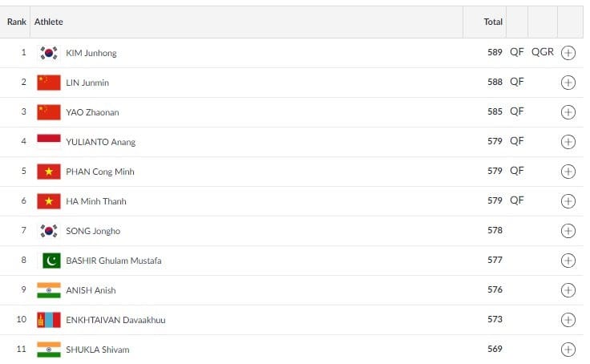Open athlete name SHUKLA Shivam
Screen dimensions: 590x364
[x=98, y=350]
